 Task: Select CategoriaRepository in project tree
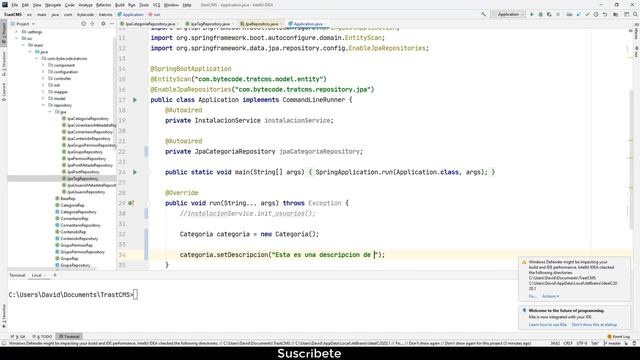(x=78, y=212)
